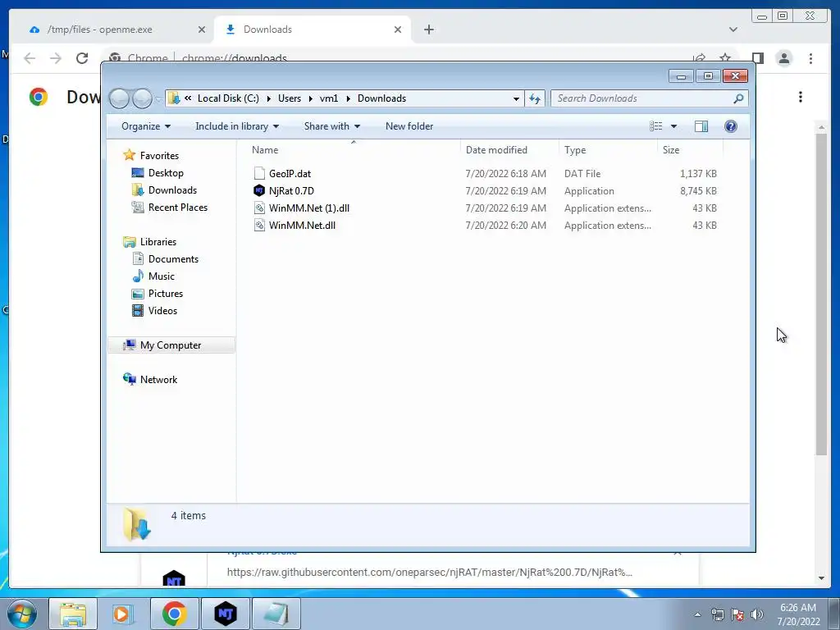
Task: Select the GeoIP.dat file icon
Action: click(259, 174)
